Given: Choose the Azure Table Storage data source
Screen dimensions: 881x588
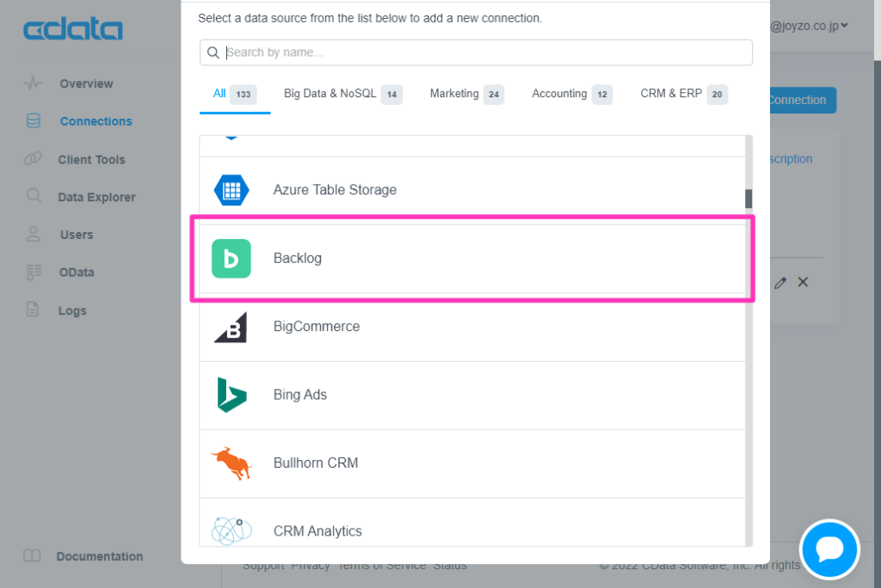Looking at the screenshot, I should pyautogui.click(x=472, y=190).
